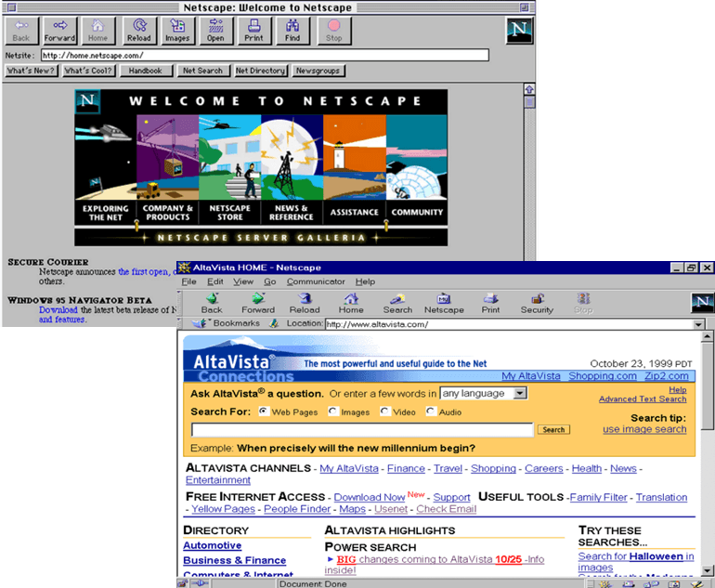Click Reload in AltaVista Netscape window

pyautogui.click(x=305, y=304)
